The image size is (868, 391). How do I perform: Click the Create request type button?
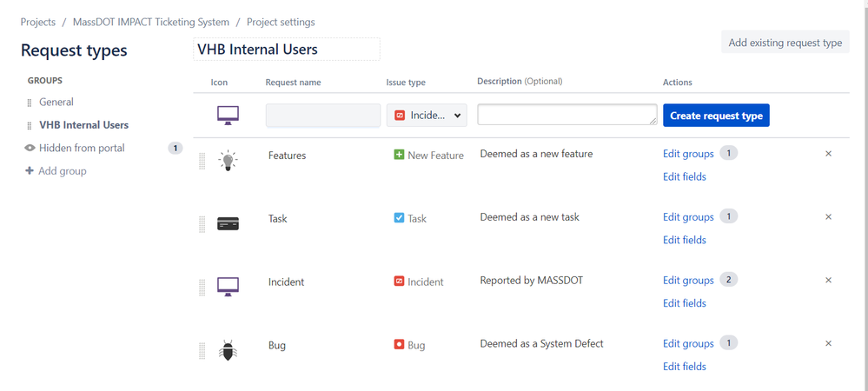click(716, 116)
